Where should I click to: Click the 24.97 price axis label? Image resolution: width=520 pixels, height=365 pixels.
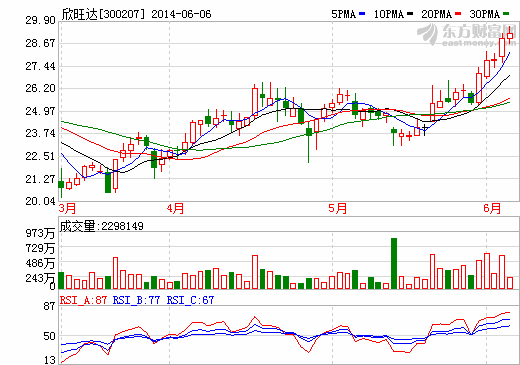tap(40, 111)
